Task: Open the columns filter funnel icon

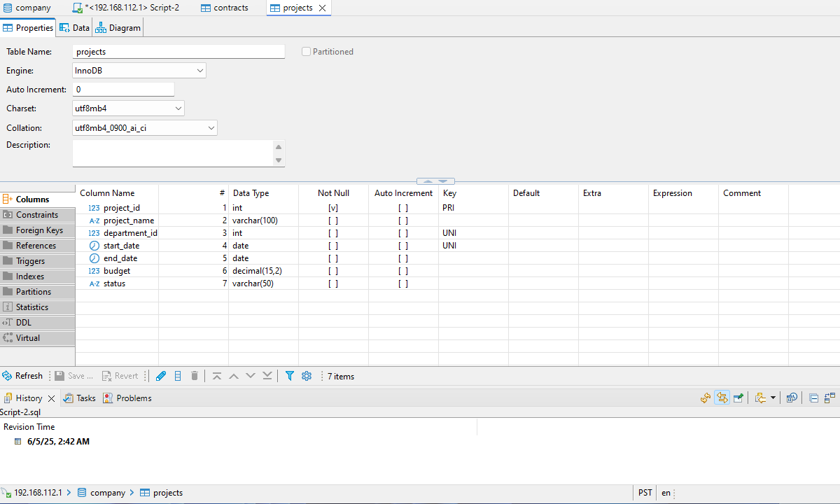Action: [x=290, y=376]
